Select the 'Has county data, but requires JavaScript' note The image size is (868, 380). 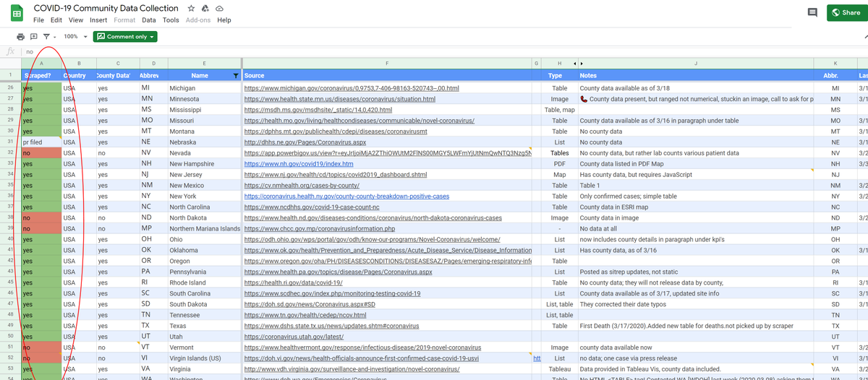tap(695, 175)
